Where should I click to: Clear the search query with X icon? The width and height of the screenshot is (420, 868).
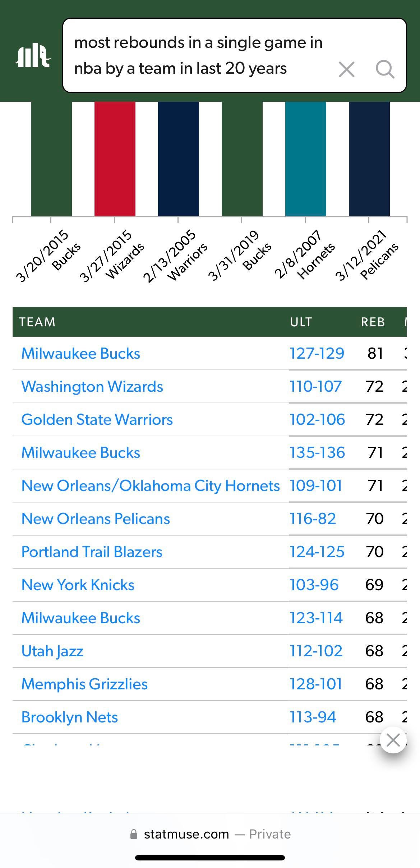click(346, 69)
